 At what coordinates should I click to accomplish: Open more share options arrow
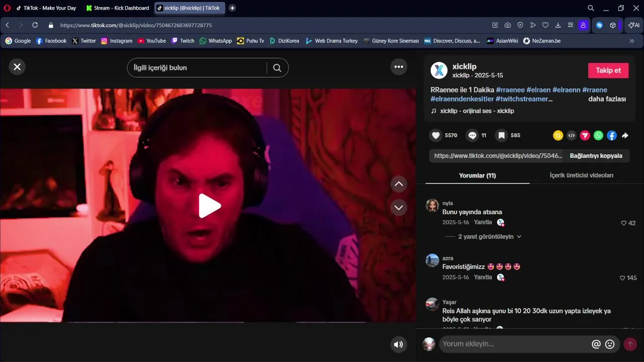(625, 135)
